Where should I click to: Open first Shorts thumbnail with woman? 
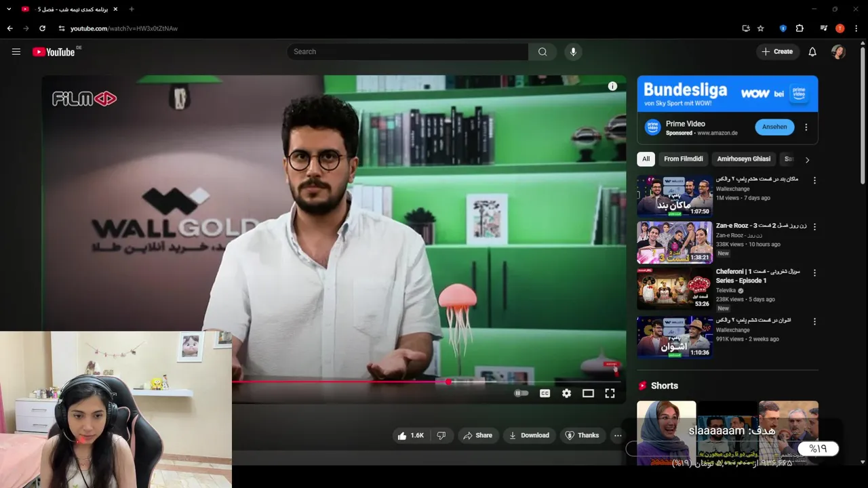click(x=666, y=433)
